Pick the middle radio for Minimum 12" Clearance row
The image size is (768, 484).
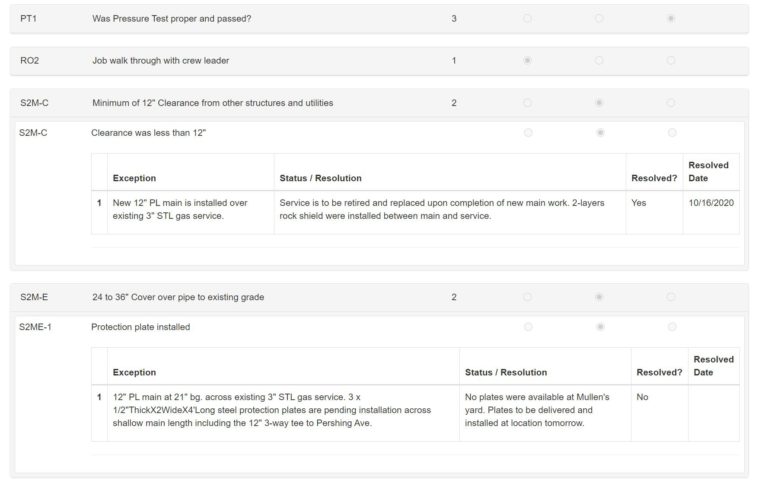tap(599, 102)
